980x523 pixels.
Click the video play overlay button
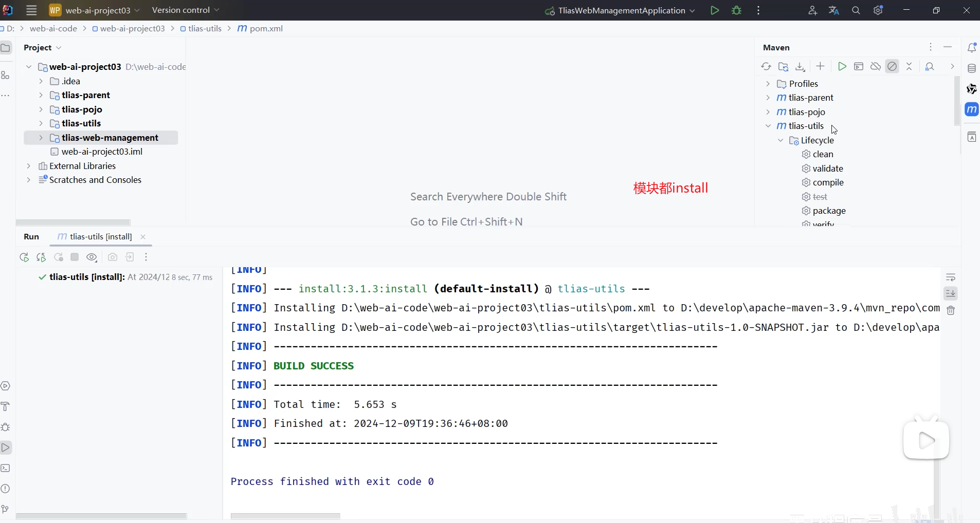pos(926,440)
